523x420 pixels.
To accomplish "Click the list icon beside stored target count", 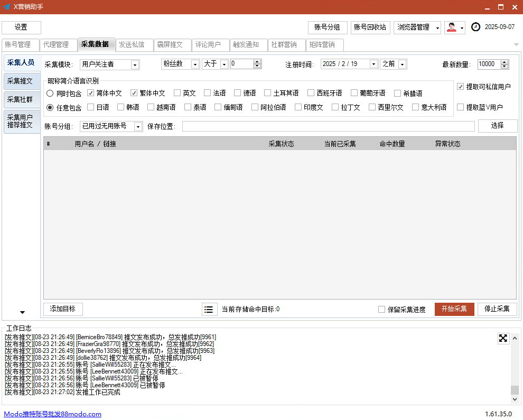I will (210, 309).
